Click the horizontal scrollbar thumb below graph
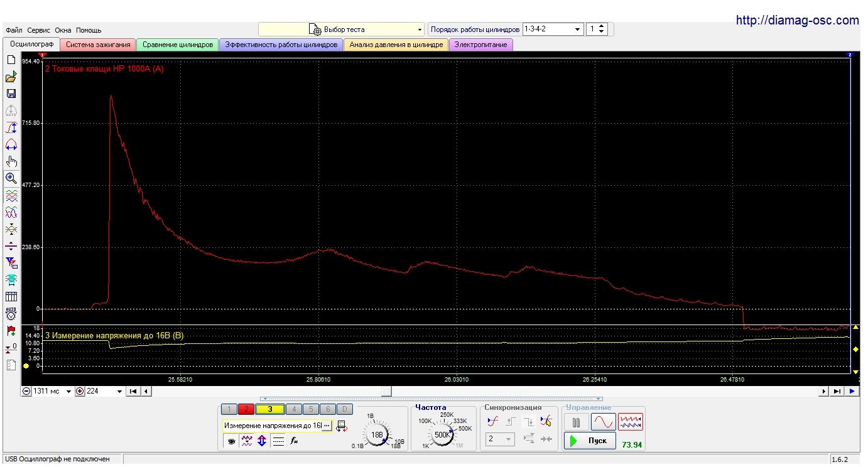This screenshot has height=467, width=868. (x=387, y=391)
